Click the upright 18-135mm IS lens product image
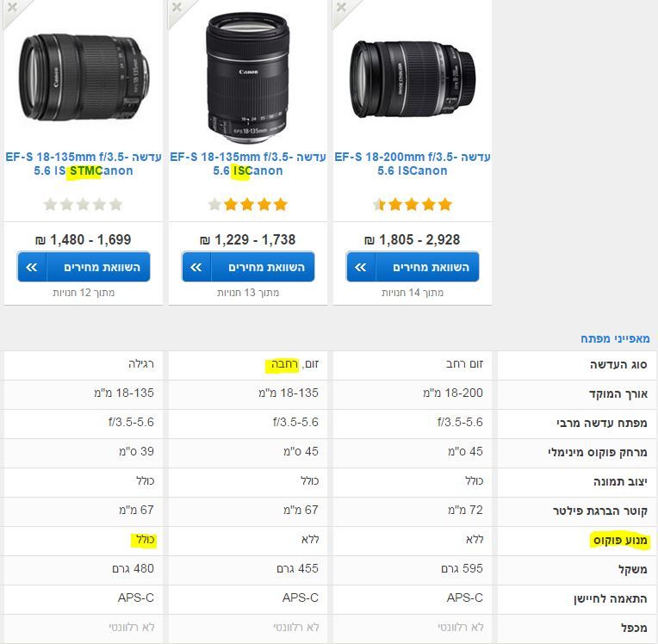 [x=247, y=78]
